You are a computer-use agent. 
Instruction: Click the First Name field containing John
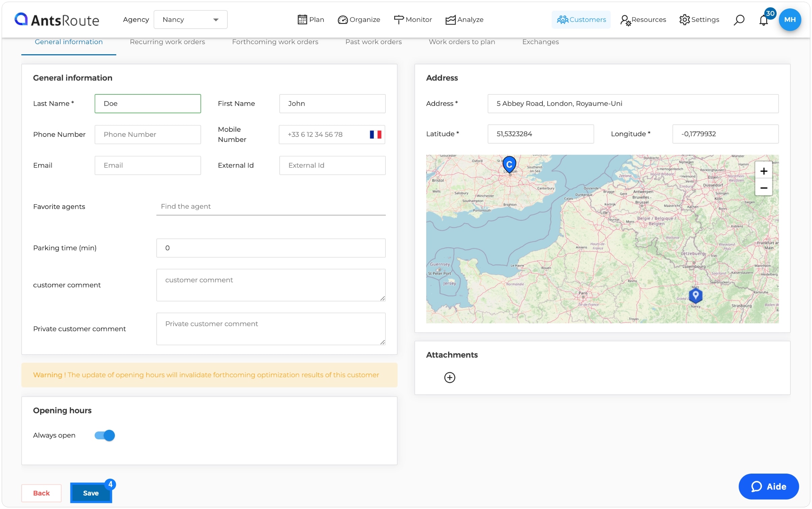pyautogui.click(x=332, y=103)
